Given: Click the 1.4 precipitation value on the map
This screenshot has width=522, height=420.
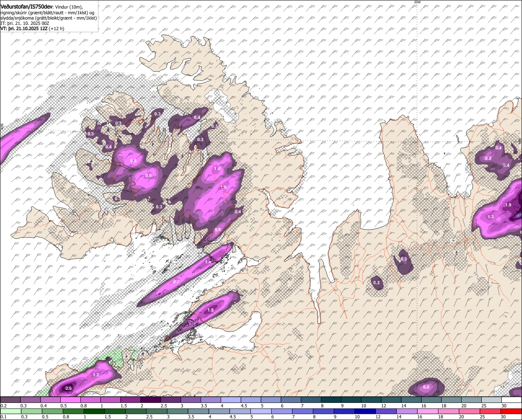Looking at the screenshot, I should (x=208, y=262).
